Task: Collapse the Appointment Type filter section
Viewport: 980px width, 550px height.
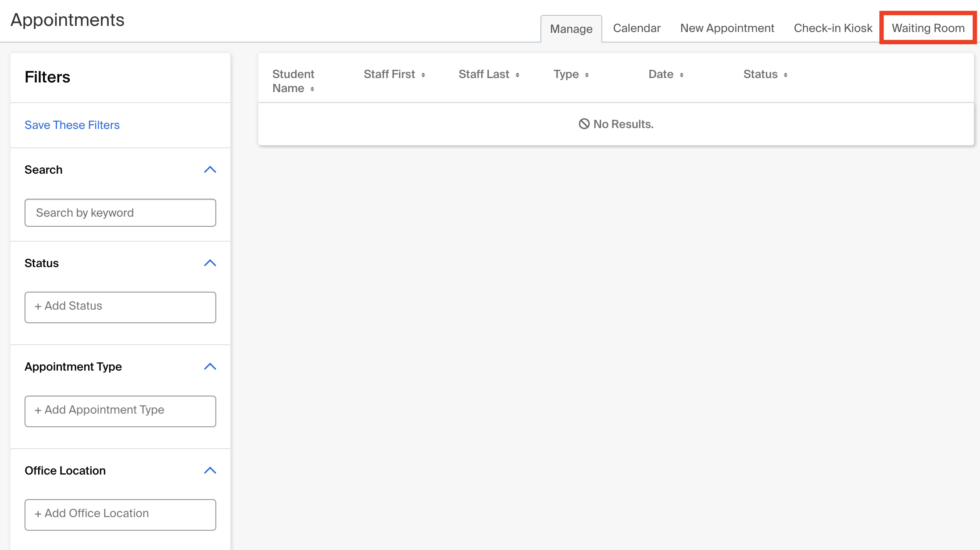Action: coord(210,367)
